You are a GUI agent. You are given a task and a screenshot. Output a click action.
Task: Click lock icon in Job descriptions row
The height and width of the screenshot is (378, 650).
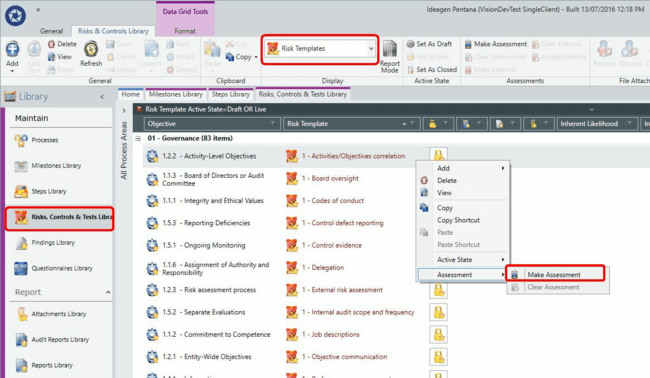tap(439, 334)
